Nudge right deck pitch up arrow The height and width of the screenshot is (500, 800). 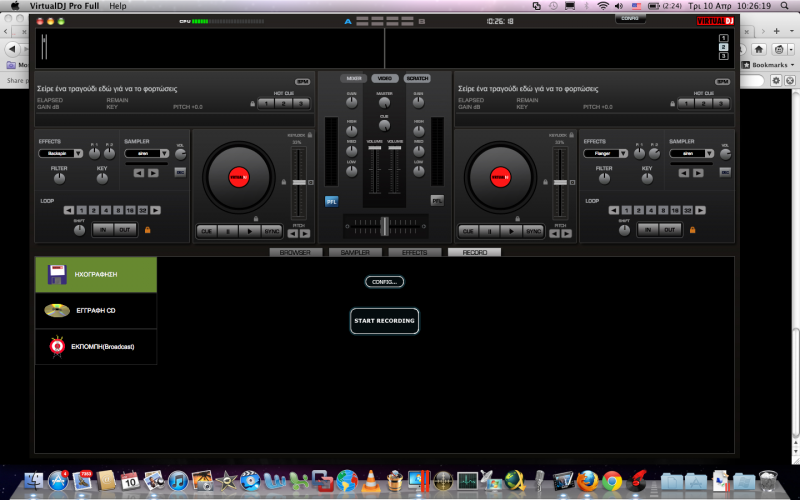pyautogui.click(x=566, y=234)
